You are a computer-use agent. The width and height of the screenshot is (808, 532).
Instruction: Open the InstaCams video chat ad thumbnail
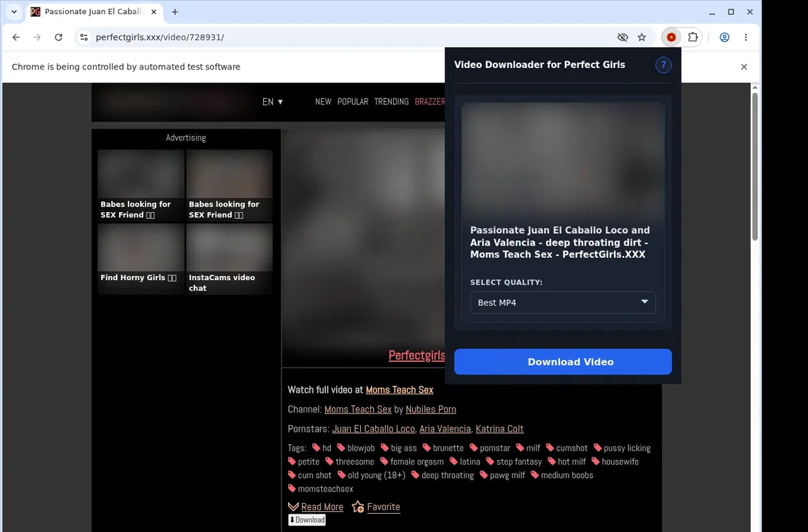point(229,259)
